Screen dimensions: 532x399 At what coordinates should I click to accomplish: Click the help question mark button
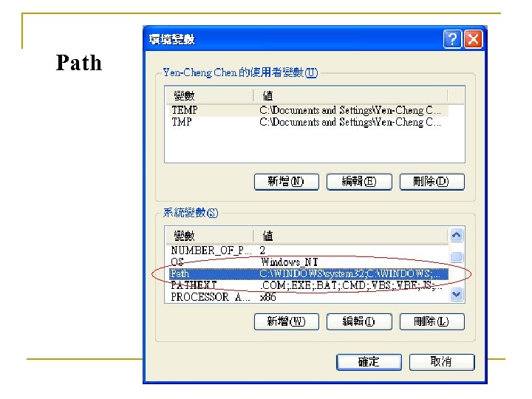452,39
